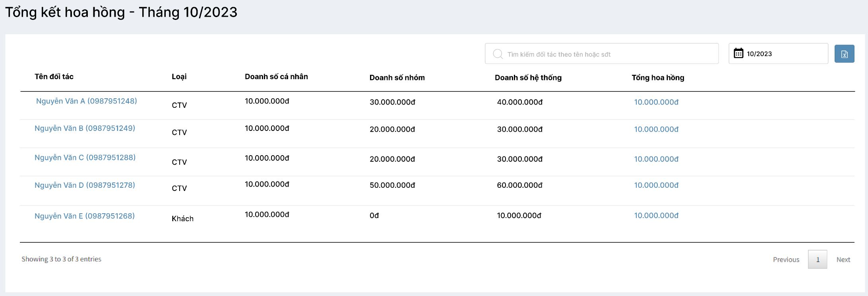Click the magnifier icon in search box
868x296 pixels.
tap(498, 54)
